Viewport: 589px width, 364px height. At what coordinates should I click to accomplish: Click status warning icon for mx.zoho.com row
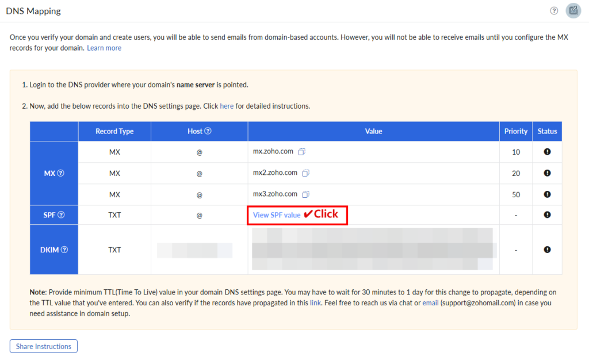(x=547, y=152)
